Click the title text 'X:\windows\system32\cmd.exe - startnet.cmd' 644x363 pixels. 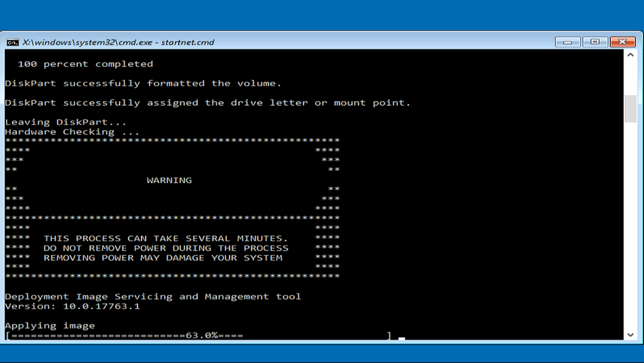coord(118,42)
